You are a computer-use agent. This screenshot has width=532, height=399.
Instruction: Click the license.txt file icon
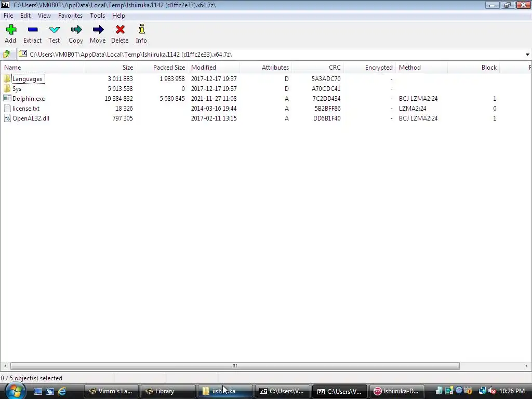[x=7, y=108]
